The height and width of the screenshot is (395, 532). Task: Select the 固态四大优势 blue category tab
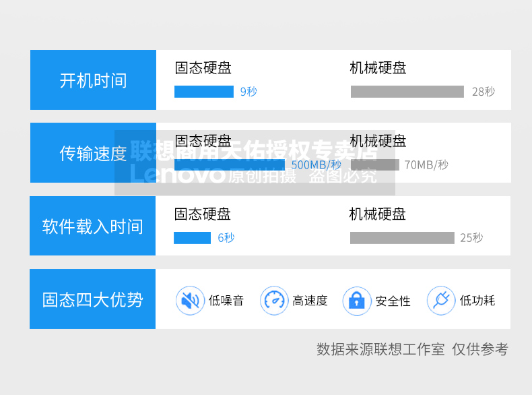pyautogui.click(x=92, y=299)
